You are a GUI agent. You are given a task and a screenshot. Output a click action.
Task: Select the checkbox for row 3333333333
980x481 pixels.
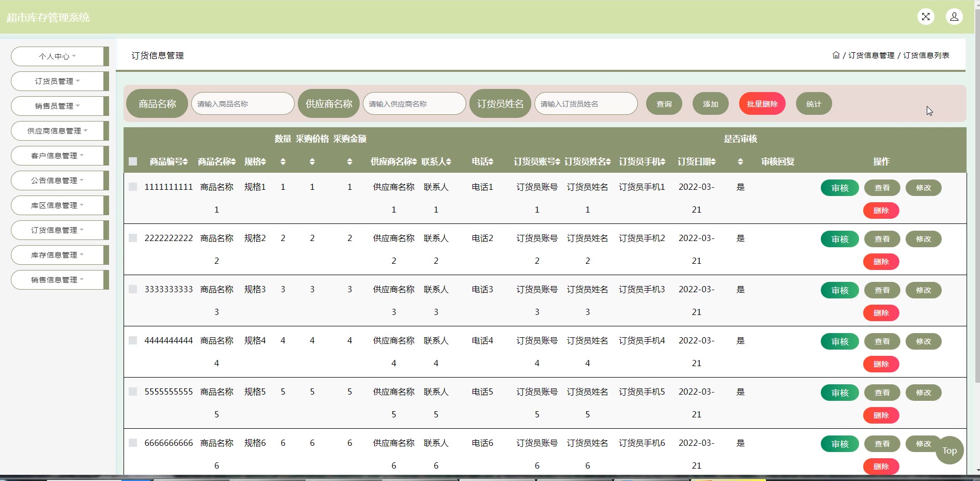[x=133, y=289]
